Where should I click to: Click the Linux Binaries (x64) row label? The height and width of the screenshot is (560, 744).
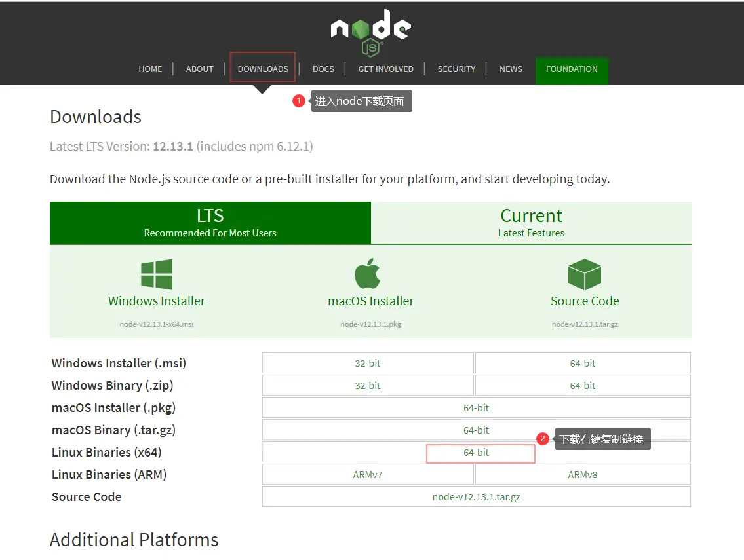point(107,453)
